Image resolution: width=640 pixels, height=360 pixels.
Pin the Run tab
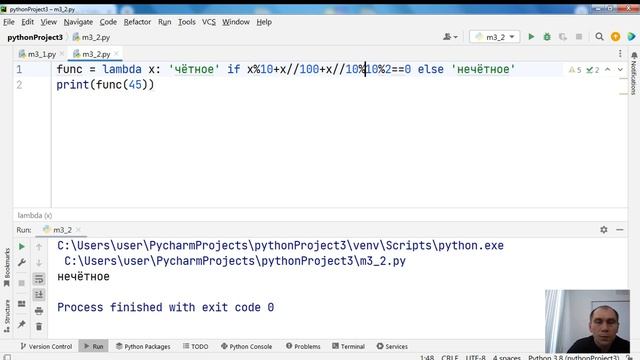tap(22, 324)
